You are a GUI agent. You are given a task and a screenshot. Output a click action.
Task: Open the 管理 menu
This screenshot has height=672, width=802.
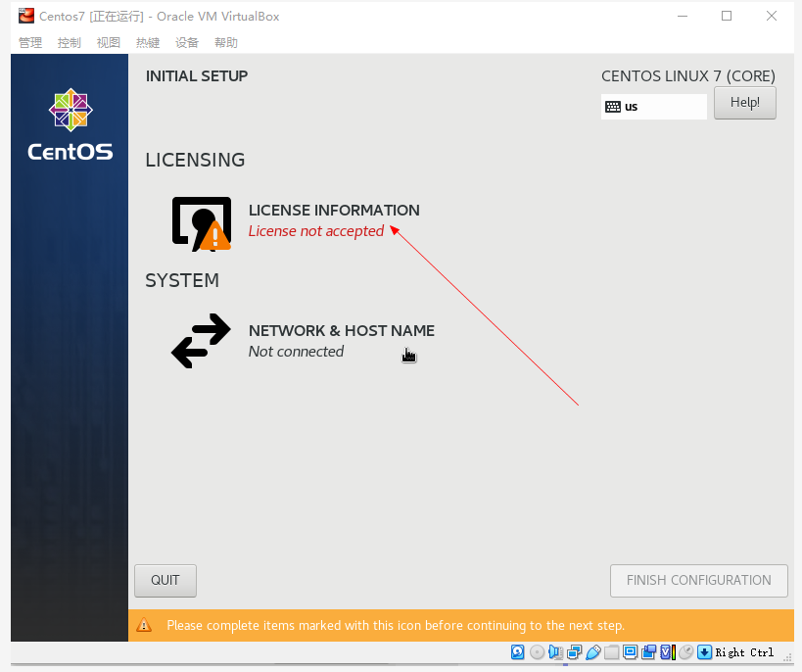tap(30, 42)
